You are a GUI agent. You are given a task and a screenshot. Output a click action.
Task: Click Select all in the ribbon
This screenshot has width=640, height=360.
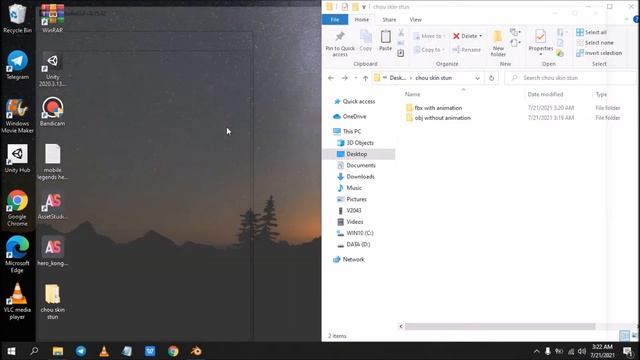pos(591,32)
